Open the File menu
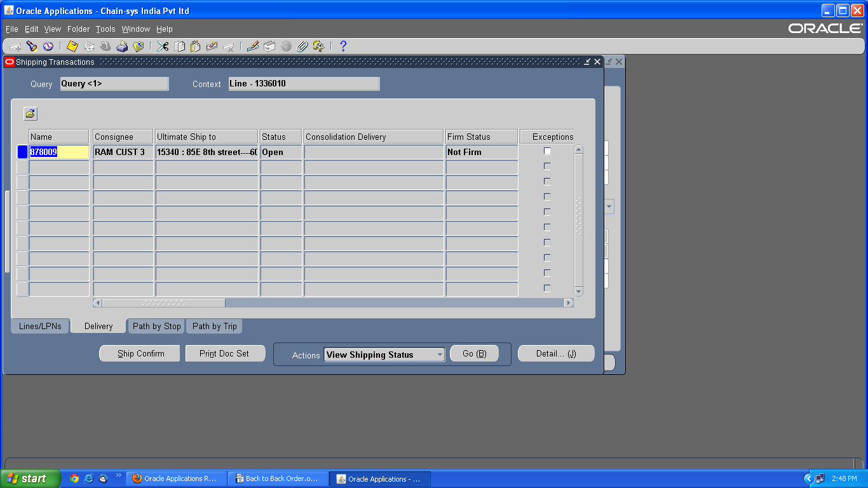The image size is (868, 488). (x=11, y=29)
